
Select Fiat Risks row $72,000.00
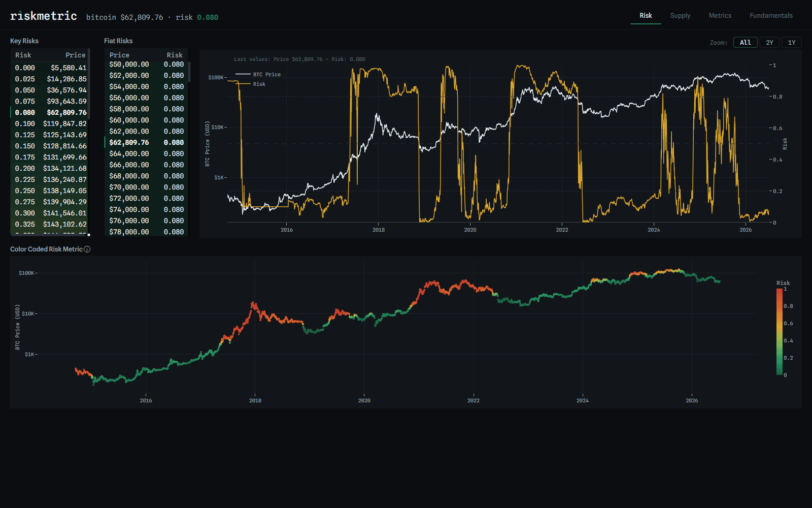(146, 199)
